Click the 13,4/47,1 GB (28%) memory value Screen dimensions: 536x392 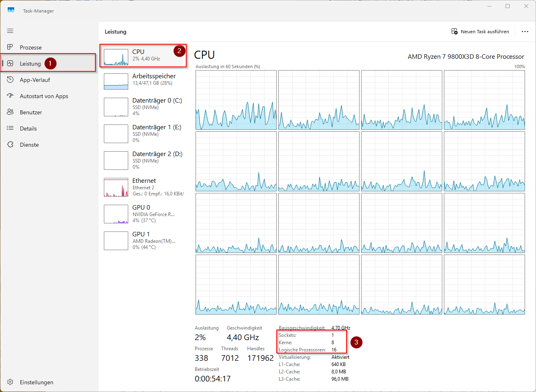[153, 83]
